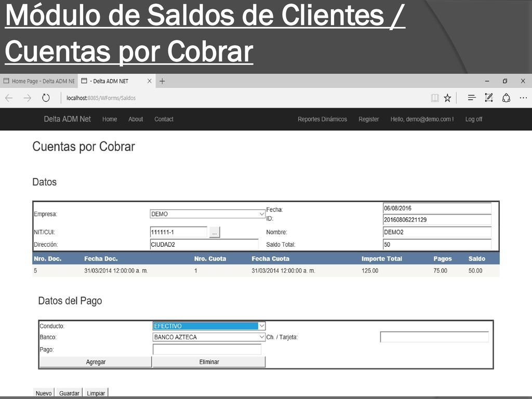Minimize the browser window
The image size is (532, 399).
coord(487,81)
